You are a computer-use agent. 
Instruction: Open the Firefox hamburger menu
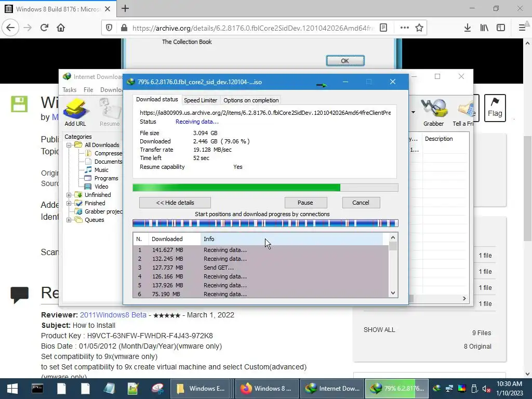[522, 28]
